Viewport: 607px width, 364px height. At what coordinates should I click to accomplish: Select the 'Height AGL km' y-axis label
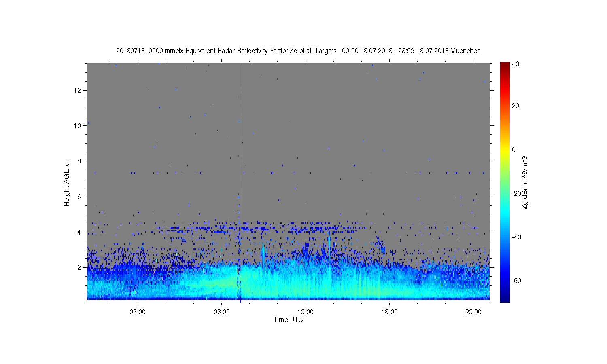[67, 182]
